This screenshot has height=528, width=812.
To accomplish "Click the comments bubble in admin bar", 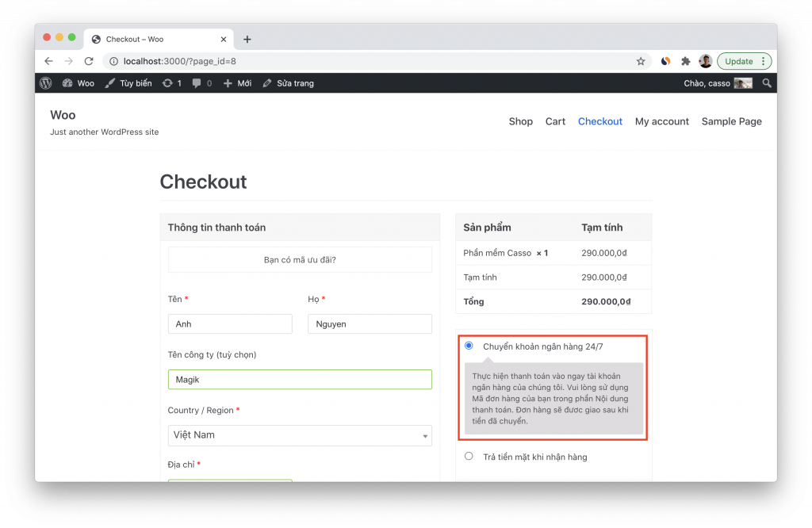I will coord(202,82).
